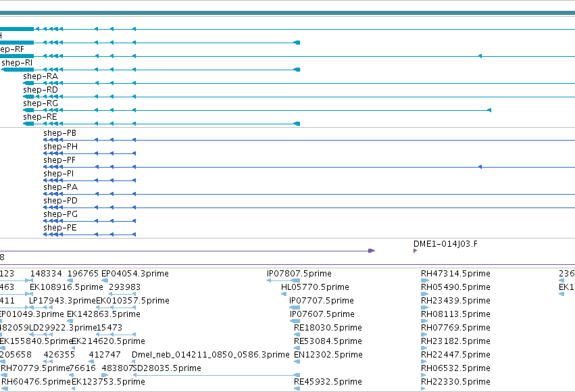
Task: Click feature 293983
Action: point(125,287)
